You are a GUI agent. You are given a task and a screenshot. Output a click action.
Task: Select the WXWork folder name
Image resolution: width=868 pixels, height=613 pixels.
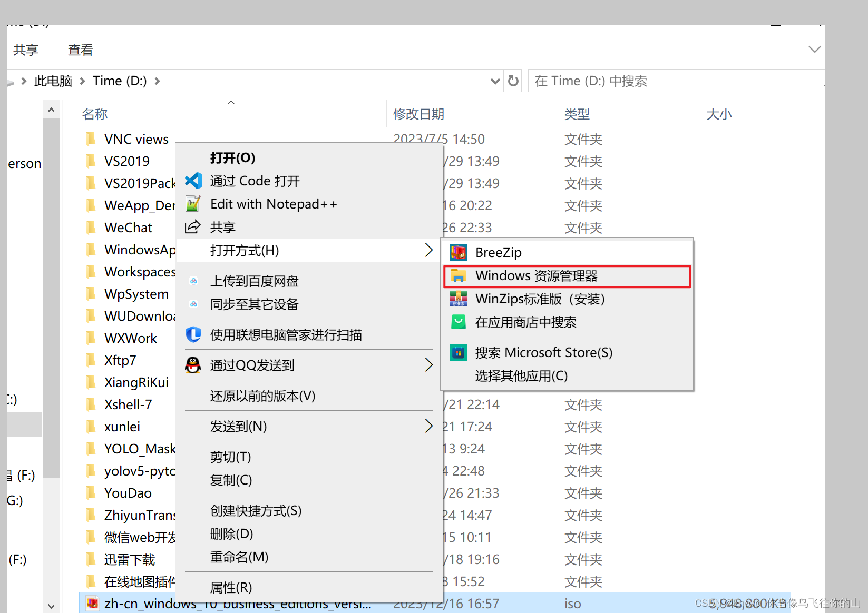point(130,338)
